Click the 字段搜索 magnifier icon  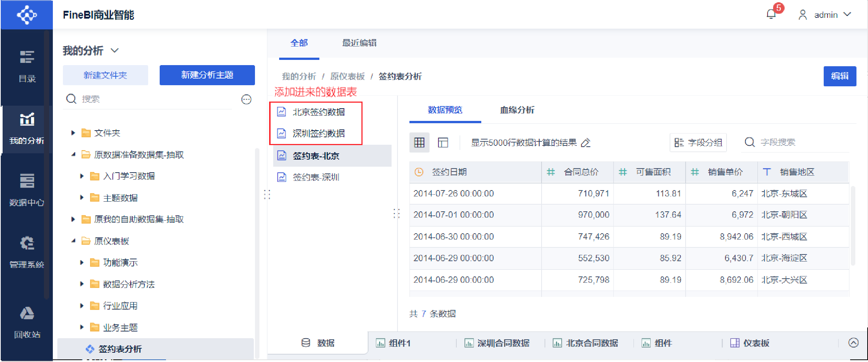[750, 142]
